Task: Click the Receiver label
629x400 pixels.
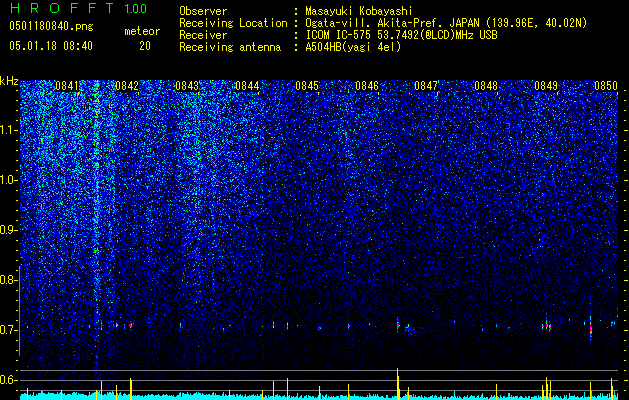Action: pos(203,35)
